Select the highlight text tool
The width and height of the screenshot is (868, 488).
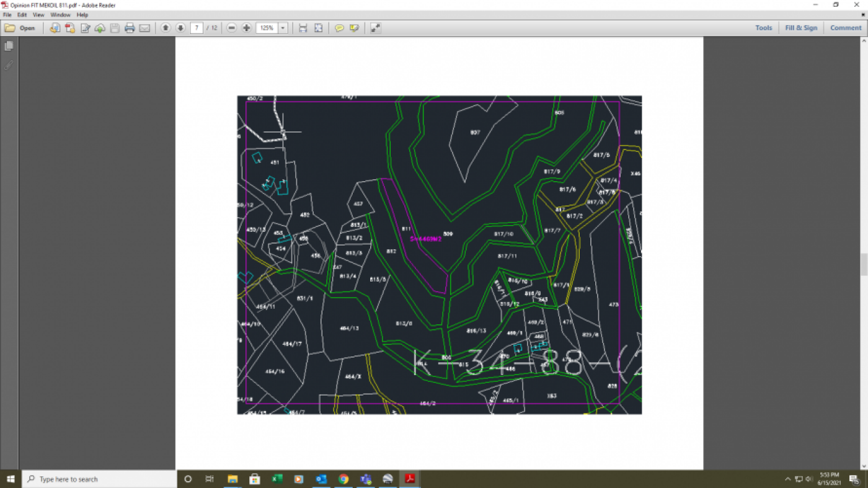[354, 28]
